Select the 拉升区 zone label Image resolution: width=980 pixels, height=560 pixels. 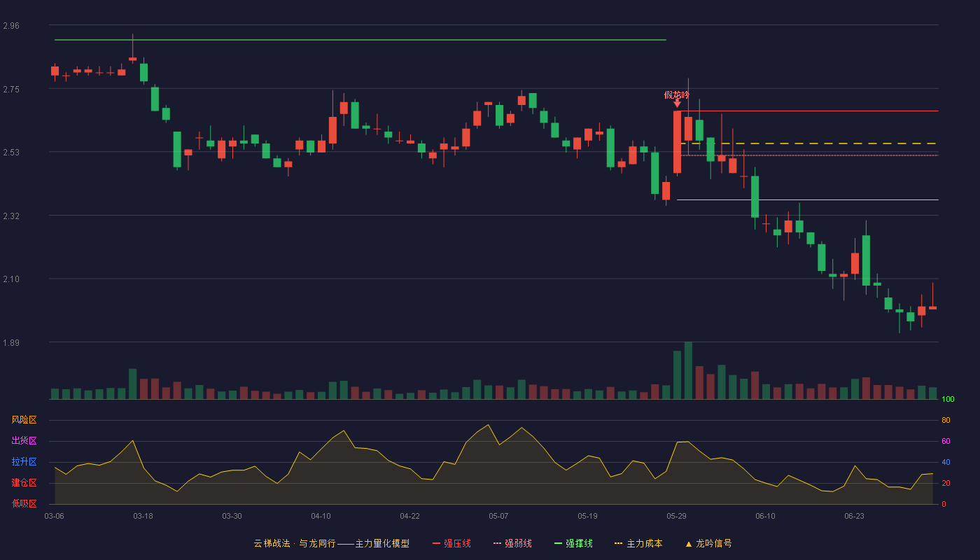[x=24, y=462]
